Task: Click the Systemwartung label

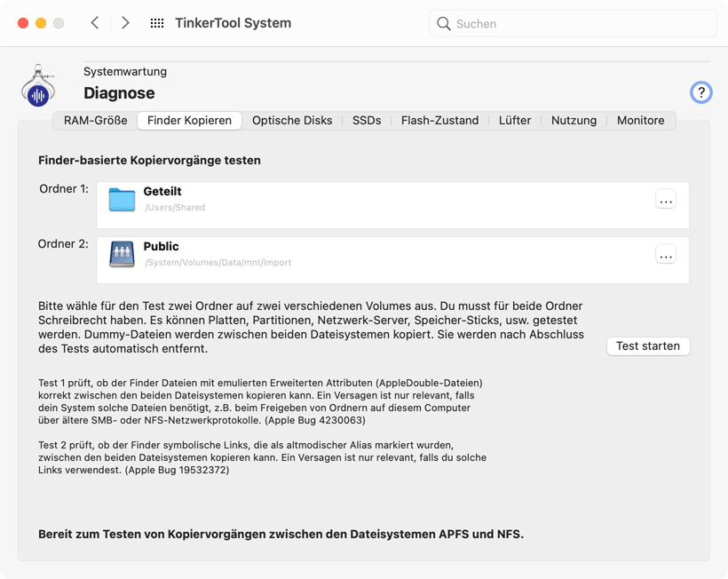Action: (x=125, y=72)
